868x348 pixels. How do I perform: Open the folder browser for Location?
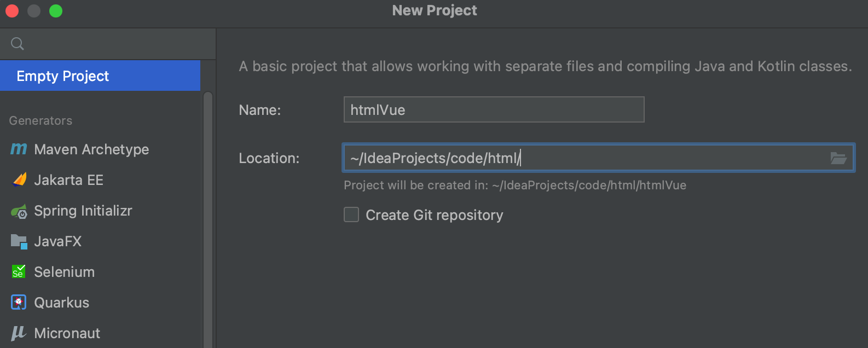point(838,158)
